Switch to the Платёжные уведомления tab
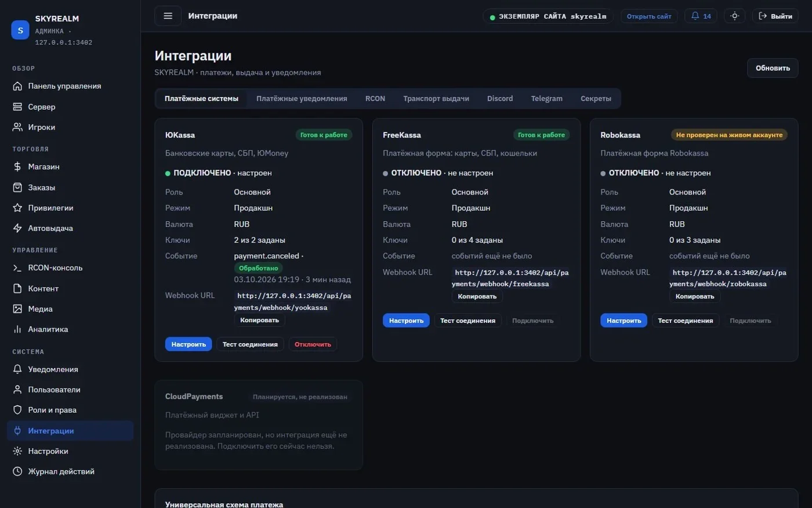This screenshot has width=812, height=508. (302, 99)
